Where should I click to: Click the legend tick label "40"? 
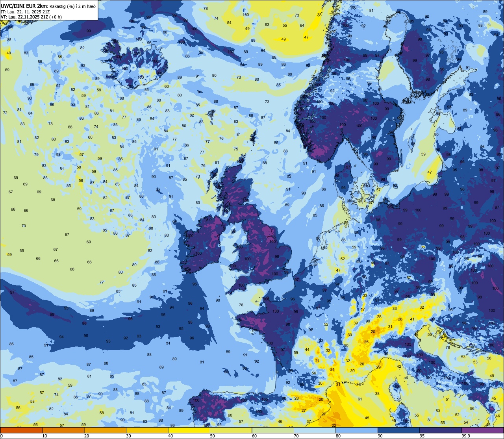pyautogui.click(x=170, y=436)
